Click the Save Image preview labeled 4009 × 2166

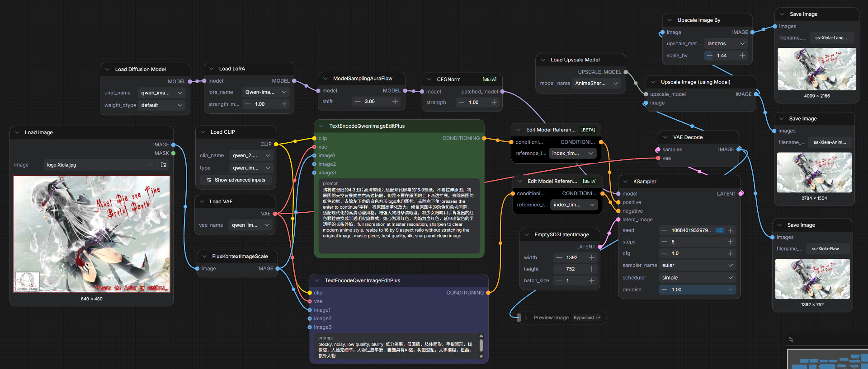tap(817, 69)
